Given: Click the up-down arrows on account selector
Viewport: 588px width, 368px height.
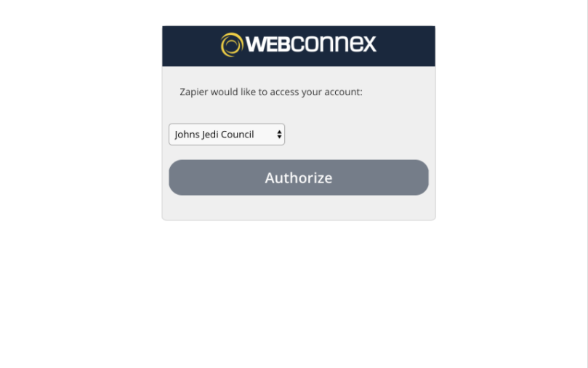Looking at the screenshot, I should [279, 135].
